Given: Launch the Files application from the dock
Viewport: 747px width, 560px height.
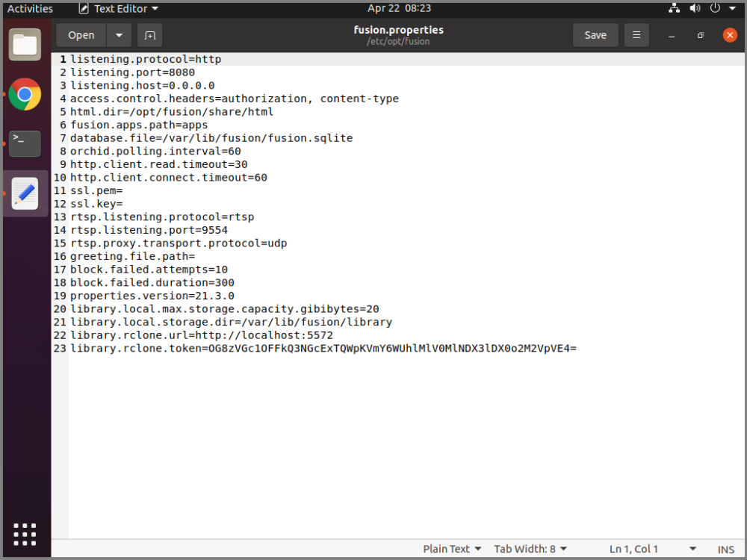Looking at the screenshot, I should (x=25, y=45).
